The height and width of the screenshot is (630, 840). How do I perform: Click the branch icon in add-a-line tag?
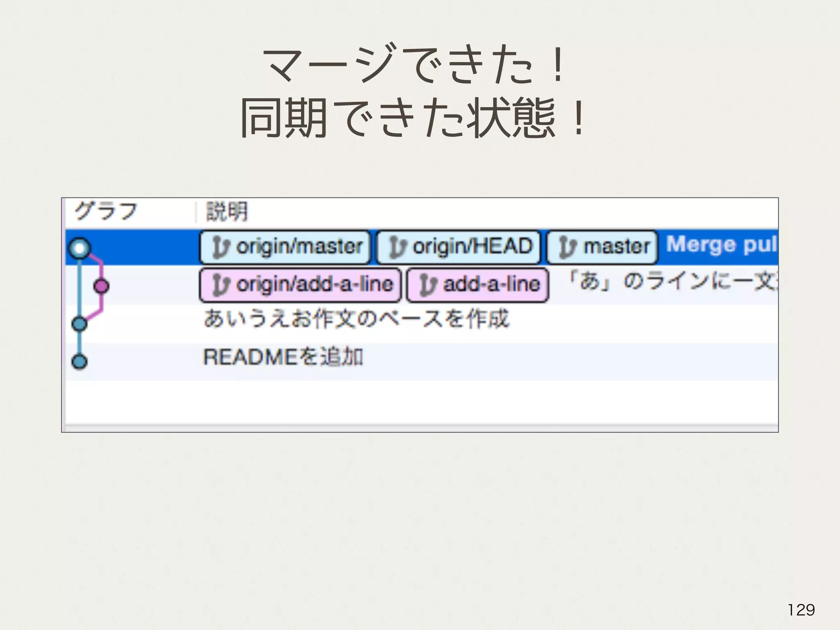pos(429,285)
